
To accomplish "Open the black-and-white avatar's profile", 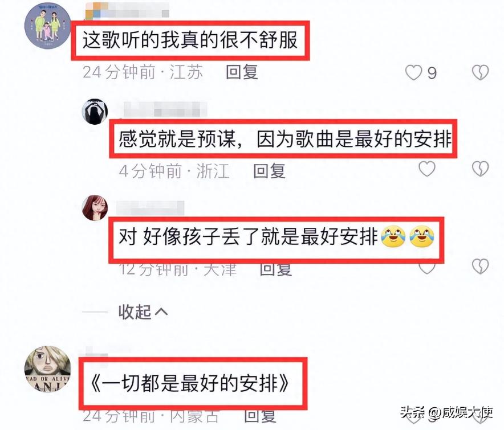I will point(95,112).
